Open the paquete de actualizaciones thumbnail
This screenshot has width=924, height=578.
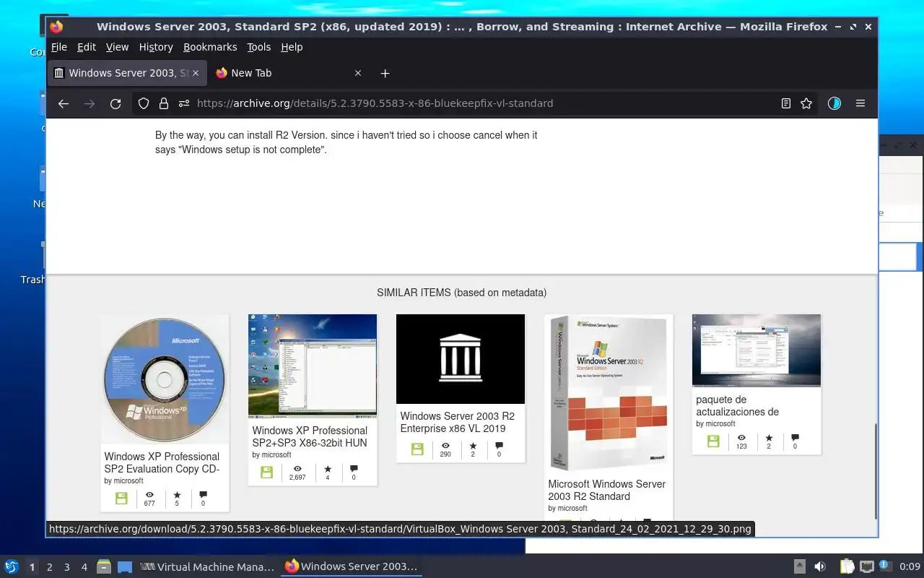coord(757,350)
